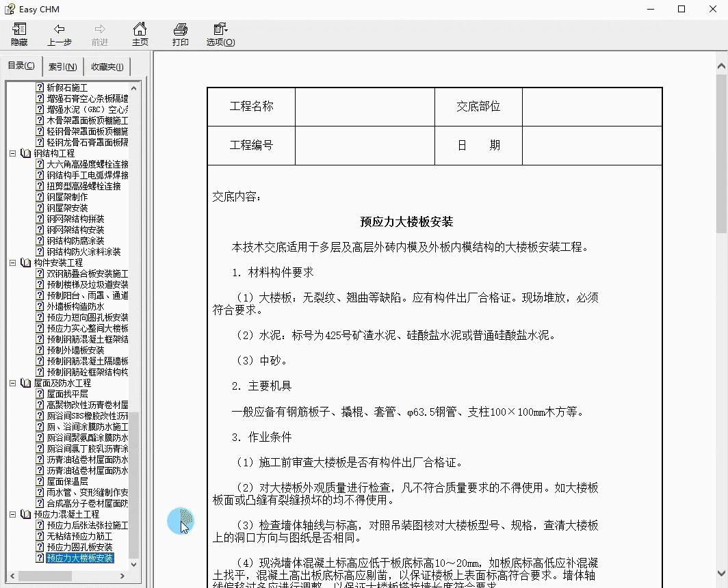Switch to the 收藏夹(I) favorites tab
The width and height of the screenshot is (728, 588).
click(107, 66)
